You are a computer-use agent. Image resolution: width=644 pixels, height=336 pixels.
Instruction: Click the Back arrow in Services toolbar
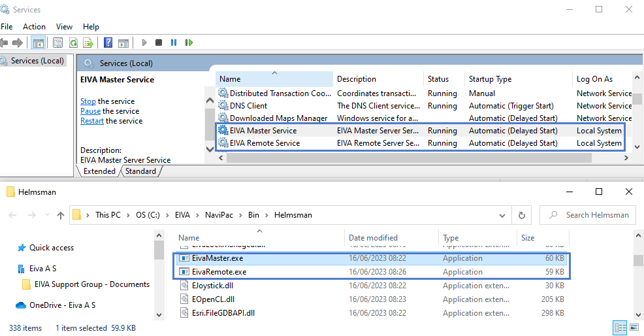point(4,42)
